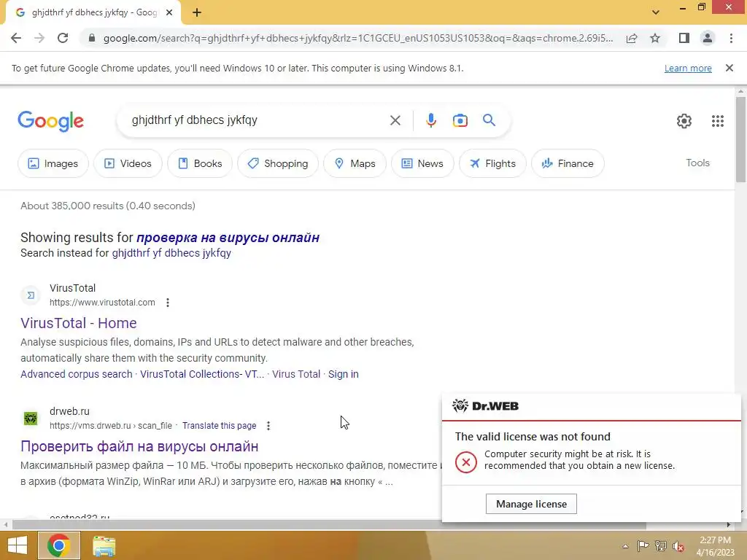Click VirusTotal site favicon
This screenshot has height=560, width=747.
(31, 295)
